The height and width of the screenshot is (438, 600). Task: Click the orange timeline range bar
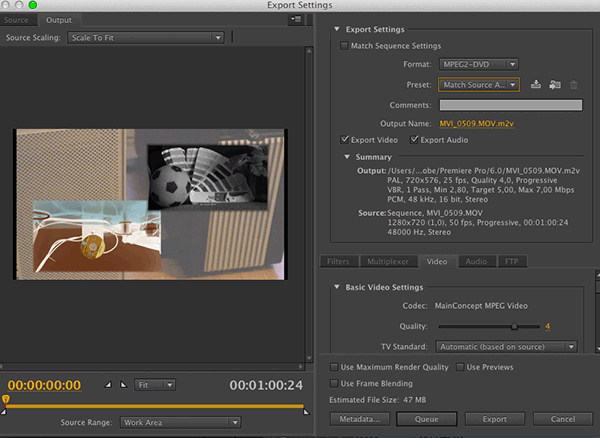[155, 406]
